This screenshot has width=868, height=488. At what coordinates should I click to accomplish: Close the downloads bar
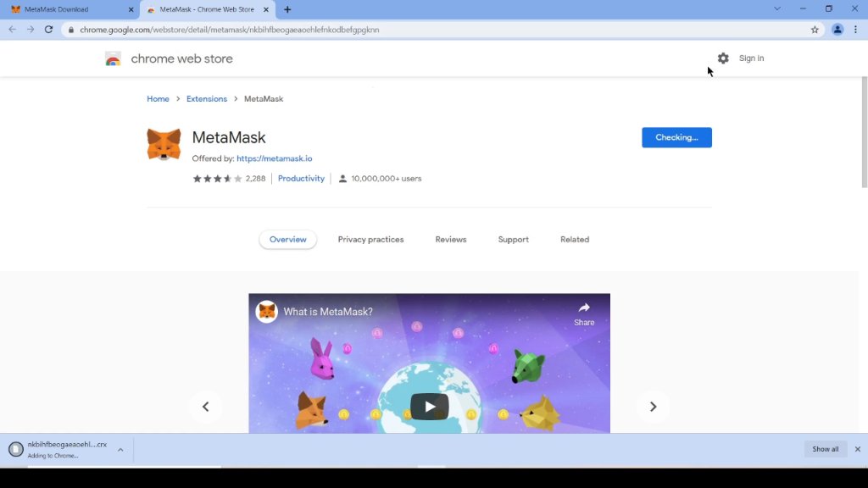coord(858,449)
